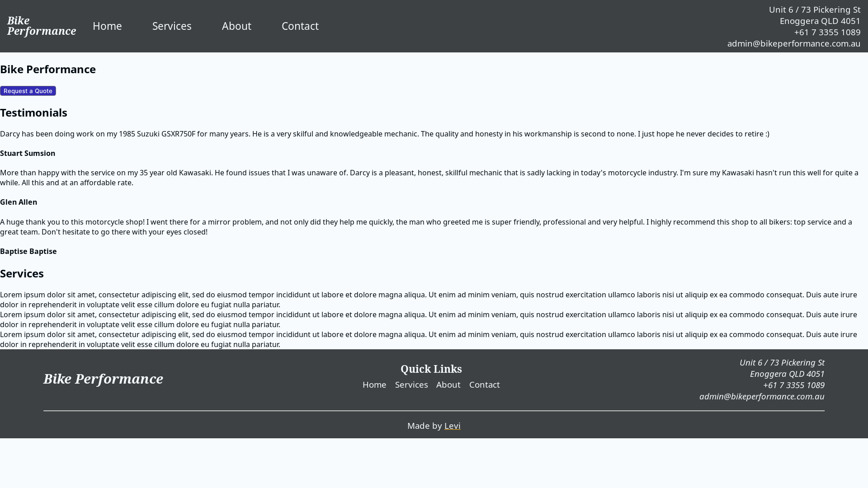Click footer email admin@bikeperformance.com.au
This screenshot has height=488, width=868.
tap(762, 396)
